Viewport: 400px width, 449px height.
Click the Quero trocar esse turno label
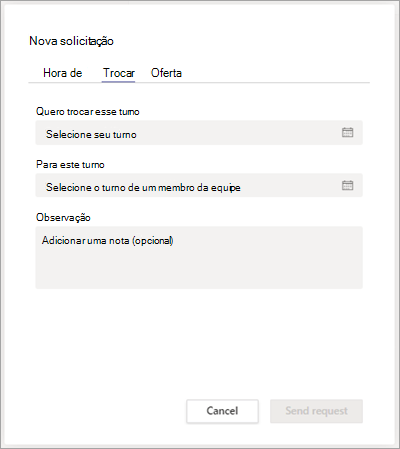coord(88,111)
